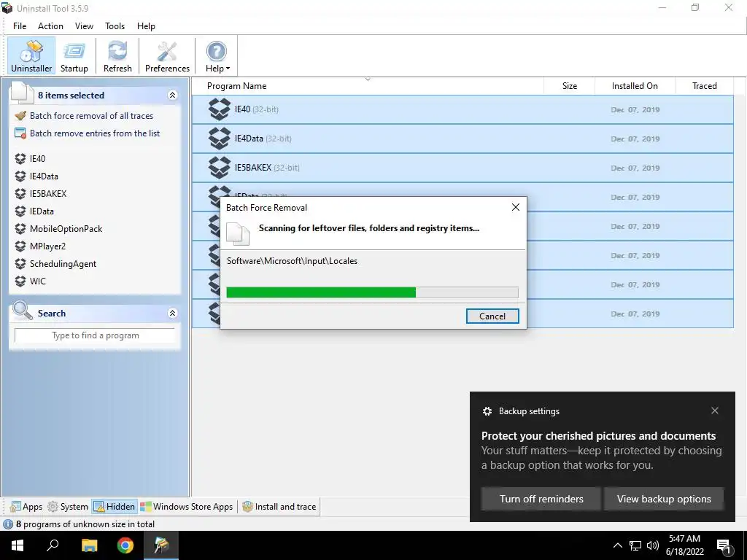Open File Explorer from taskbar

(x=89, y=545)
